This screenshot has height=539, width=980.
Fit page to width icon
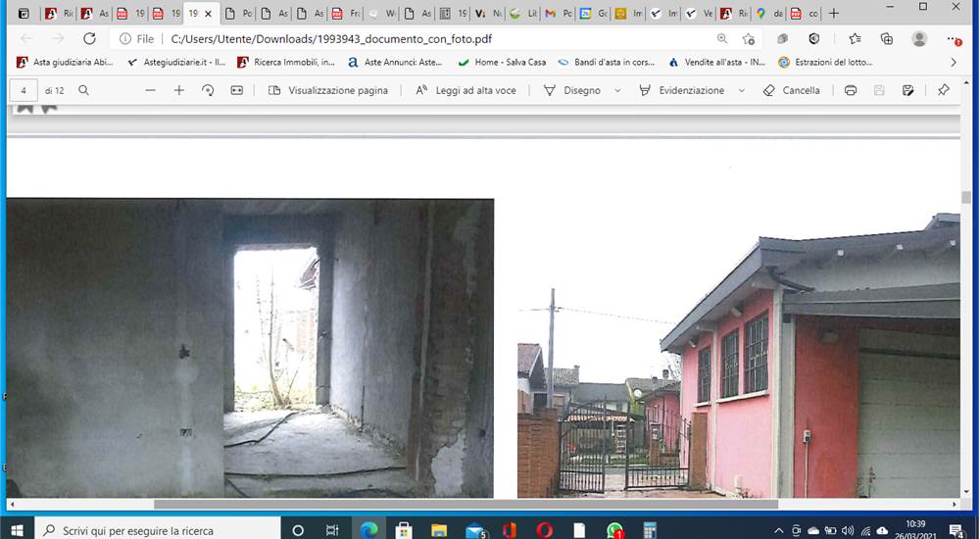point(237,91)
